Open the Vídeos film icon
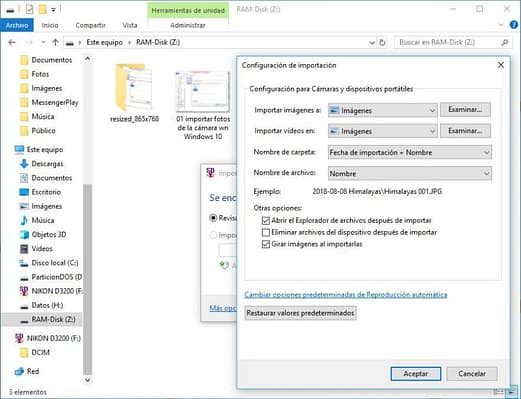Viewport: 521px width, 399px height. 24,249
